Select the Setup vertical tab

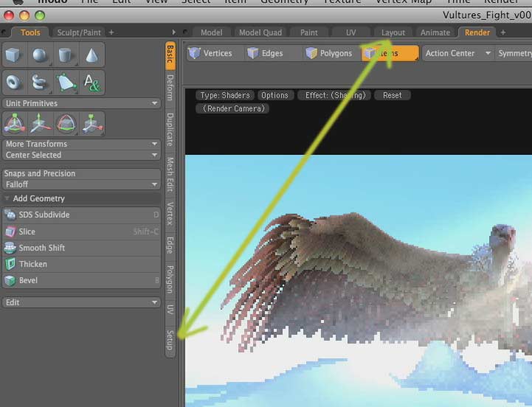tap(170, 340)
